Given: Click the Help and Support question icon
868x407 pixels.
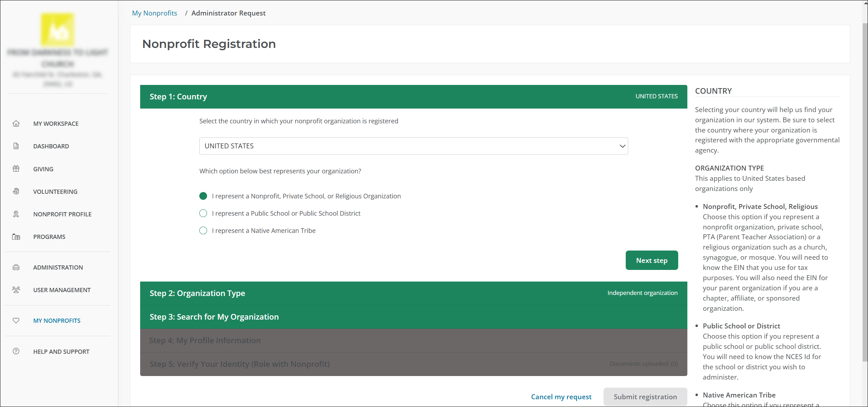Looking at the screenshot, I should click(x=16, y=351).
